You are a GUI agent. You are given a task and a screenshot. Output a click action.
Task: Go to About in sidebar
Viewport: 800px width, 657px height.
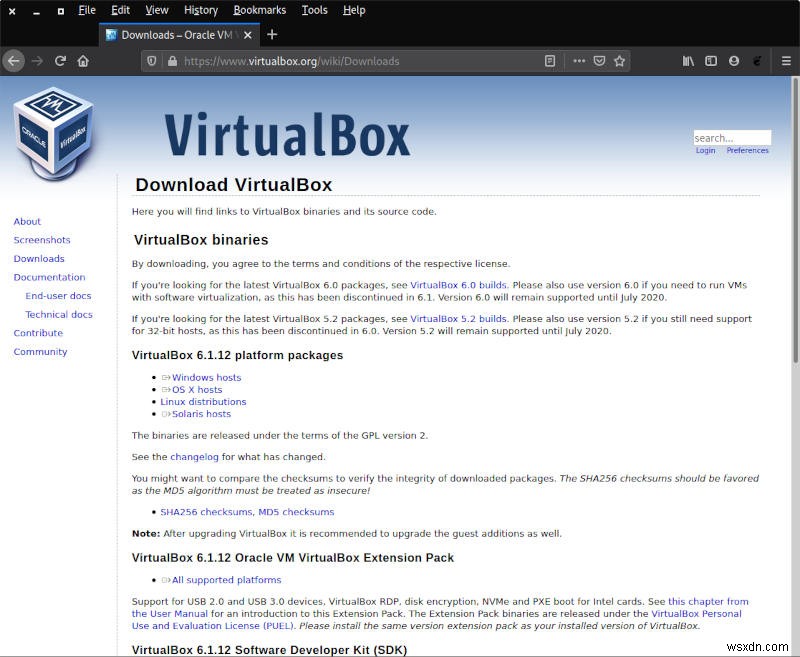27,221
